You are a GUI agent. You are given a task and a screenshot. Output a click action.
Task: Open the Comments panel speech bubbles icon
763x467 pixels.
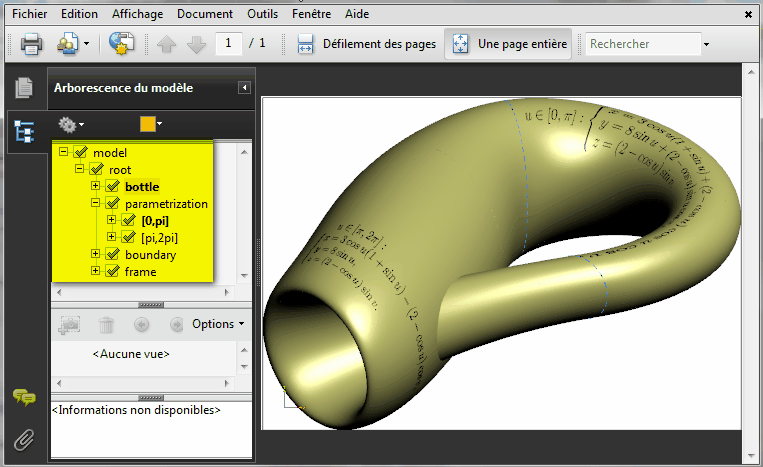click(x=23, y=397)
